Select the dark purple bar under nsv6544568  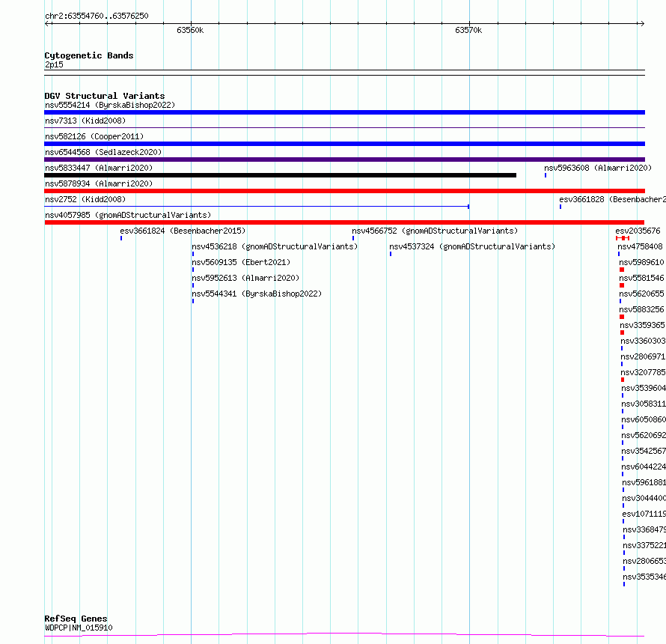point(344,160)
